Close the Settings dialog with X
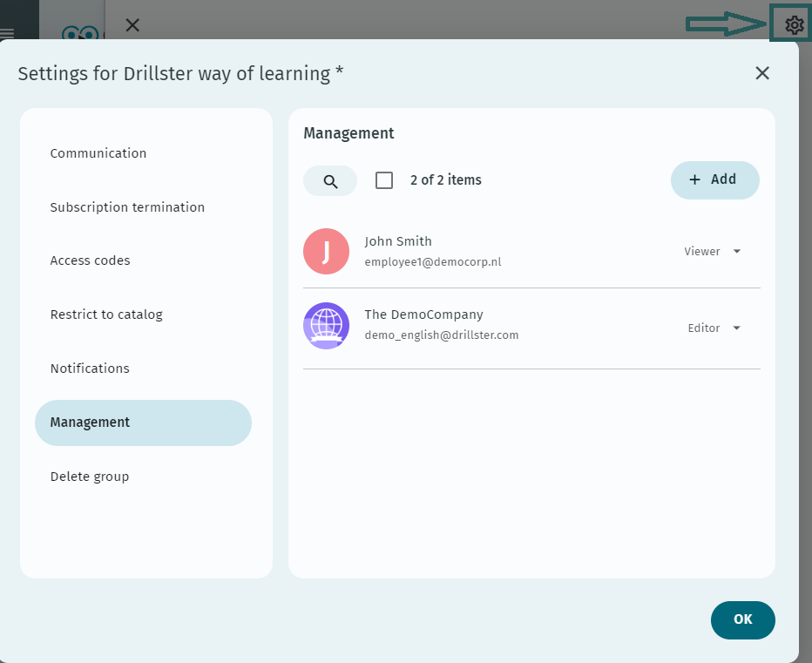Viewport: 812px width, 663px height. 762,73
